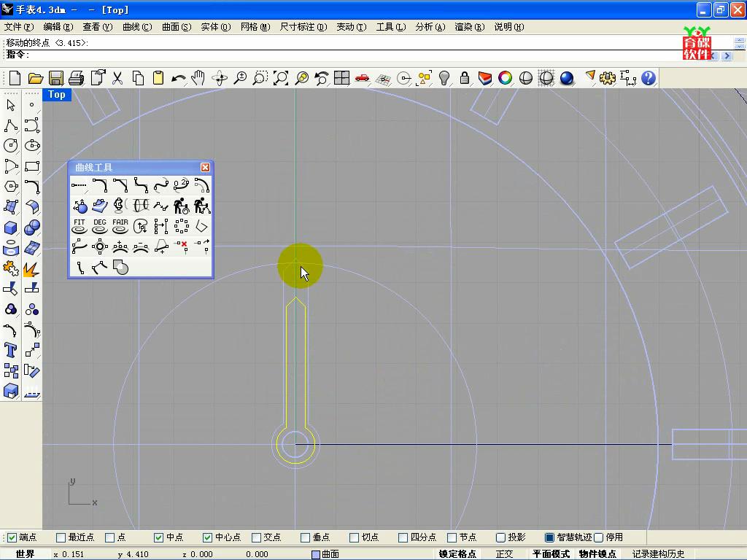Viewport: 747px width, 560px height.
Task: Toggle 物件锁点 in the status bar
Action: [597, 554]
